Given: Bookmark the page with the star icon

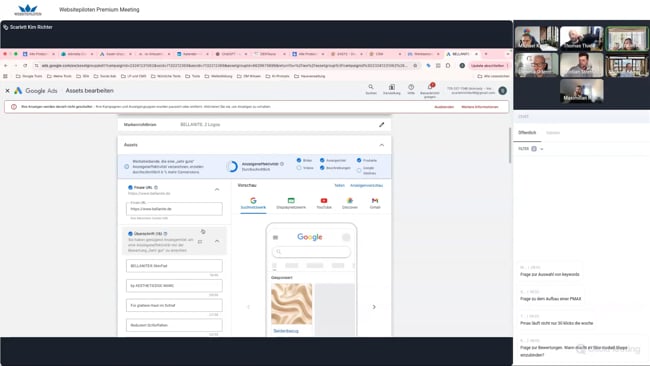Looking at the screenshot, I should (415, 65).
